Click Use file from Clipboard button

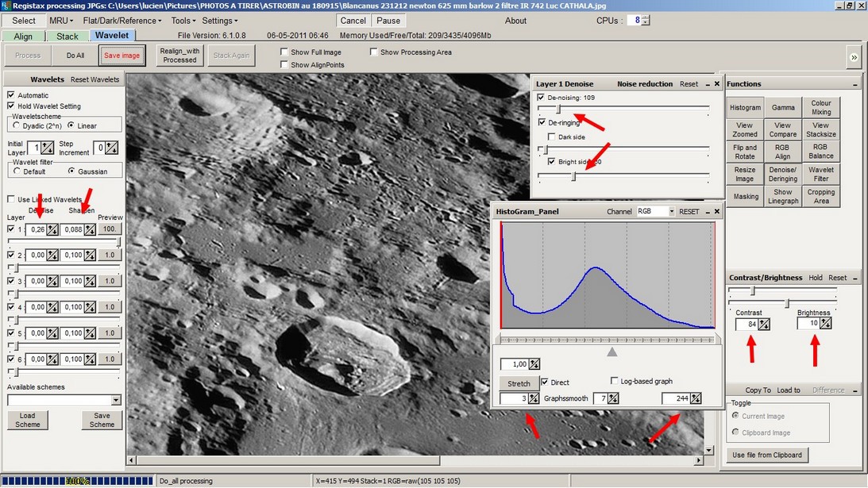(766, 455)
